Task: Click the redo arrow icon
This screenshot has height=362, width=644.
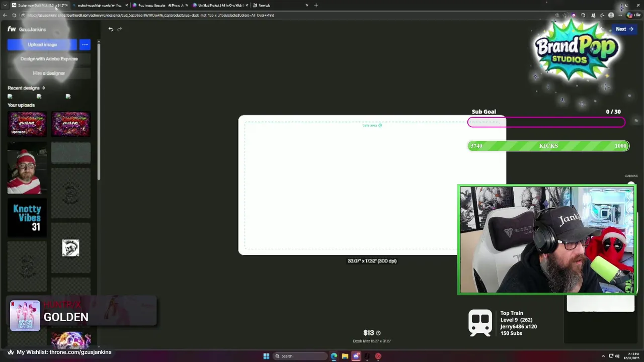Action: coord(119,29)
